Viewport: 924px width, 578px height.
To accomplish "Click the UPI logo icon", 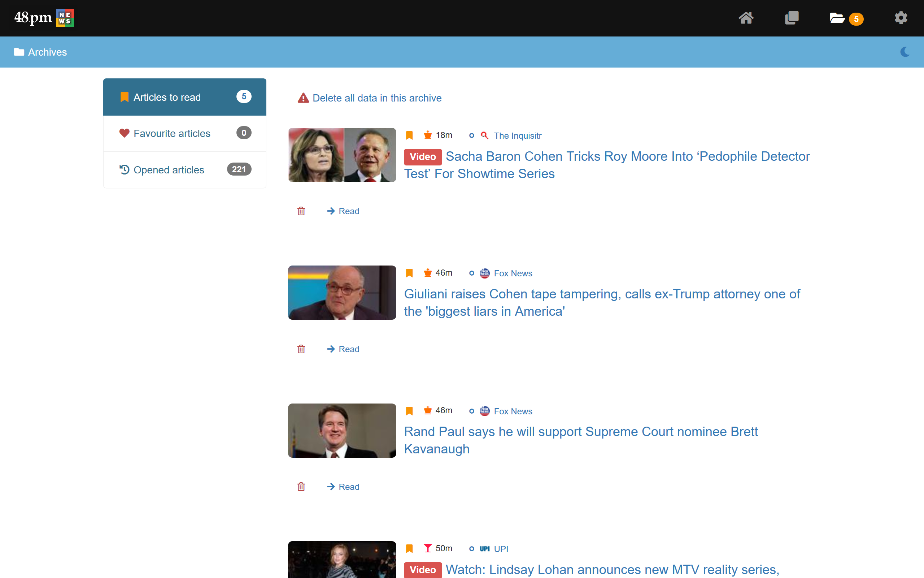I will coord(484,549).
